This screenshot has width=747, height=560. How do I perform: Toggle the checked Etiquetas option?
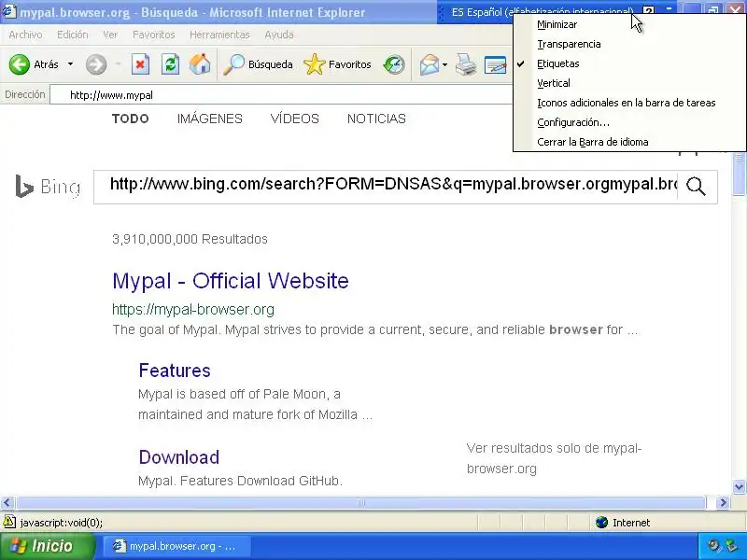pyautogui.click(x=629, y=63)
